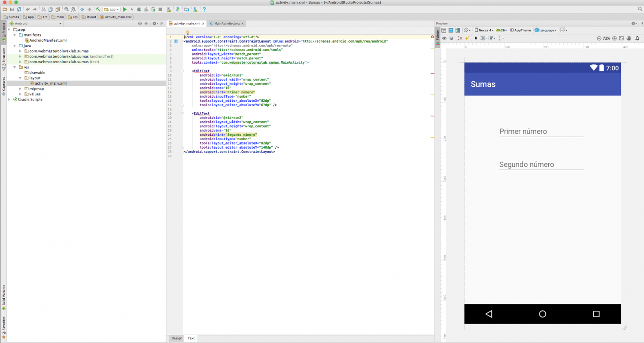This screenshot has width=644, height=343.
Task: Click the Replace toolbar icon
Action: click(73, 9)
